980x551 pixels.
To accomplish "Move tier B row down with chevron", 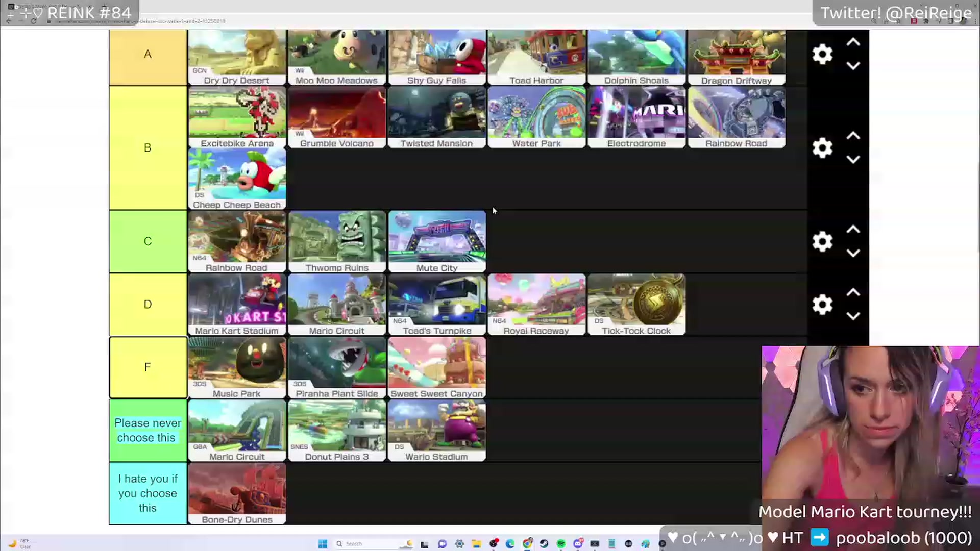I will click(853, 160).
